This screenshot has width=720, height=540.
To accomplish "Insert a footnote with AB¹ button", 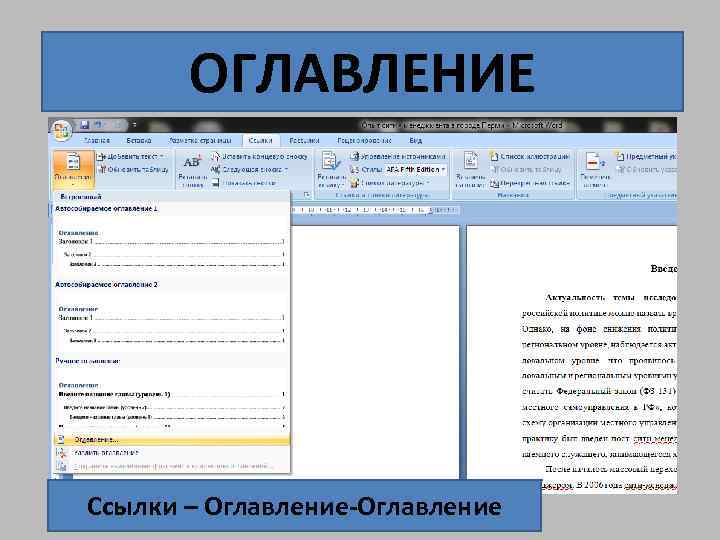I will click(192, 169).
